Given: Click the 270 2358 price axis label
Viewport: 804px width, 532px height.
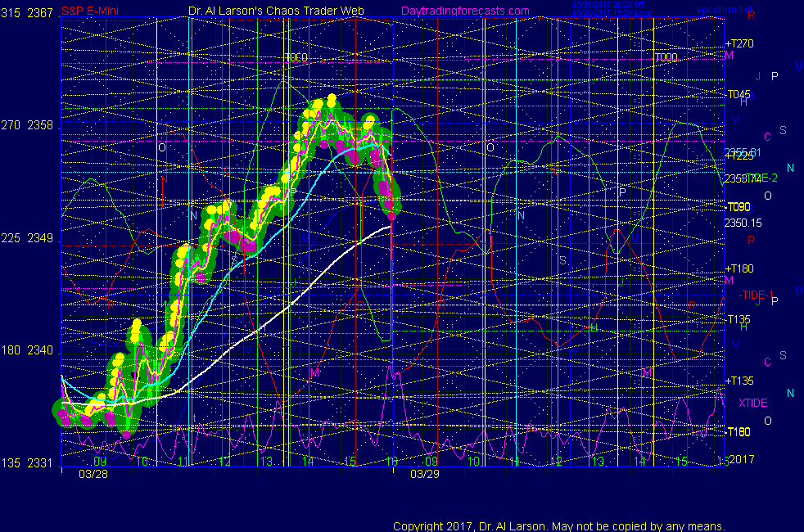Looking at the screenshot, I should pyautogui.click(x=27, y=125).
